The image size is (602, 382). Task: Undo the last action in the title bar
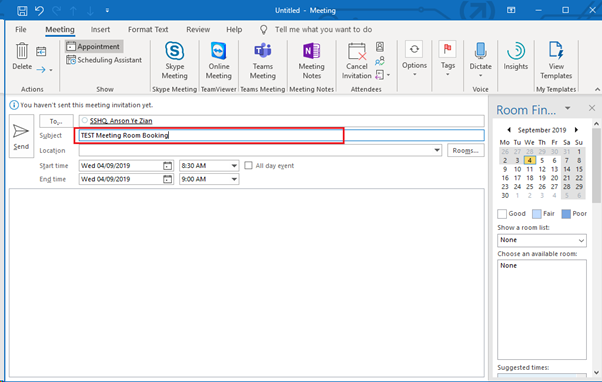pos(40,10)
